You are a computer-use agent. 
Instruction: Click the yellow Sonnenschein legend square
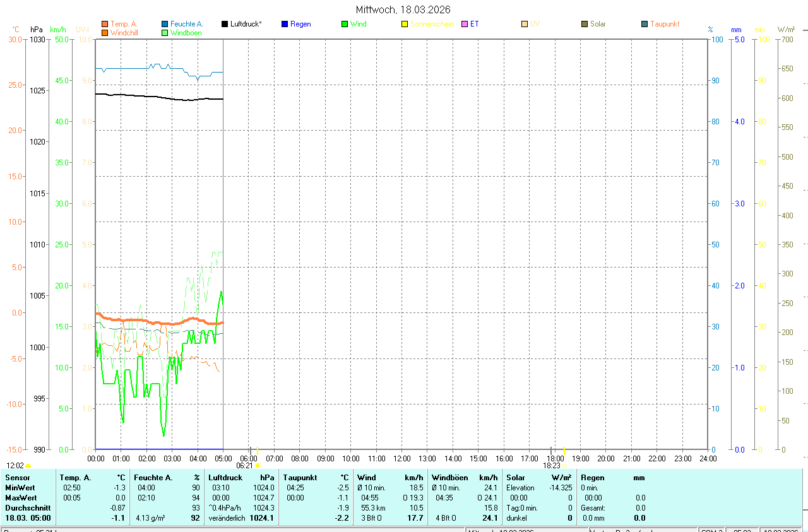point(405,24)
